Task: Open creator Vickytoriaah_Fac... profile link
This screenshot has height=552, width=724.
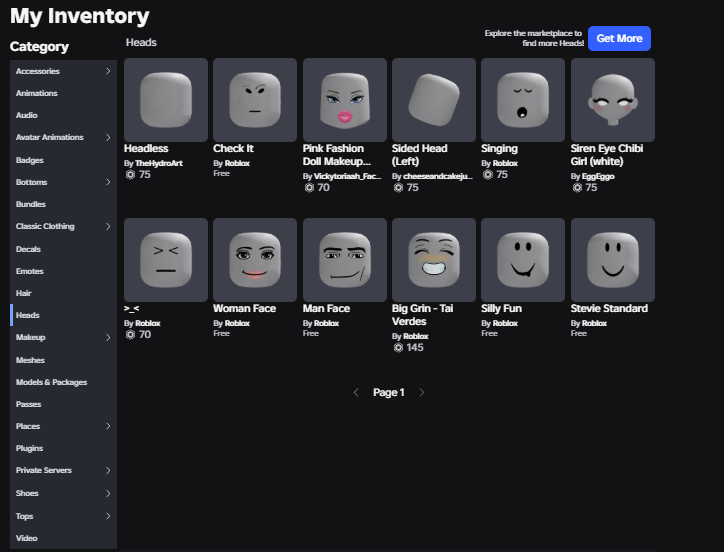Action: [347, 176]
